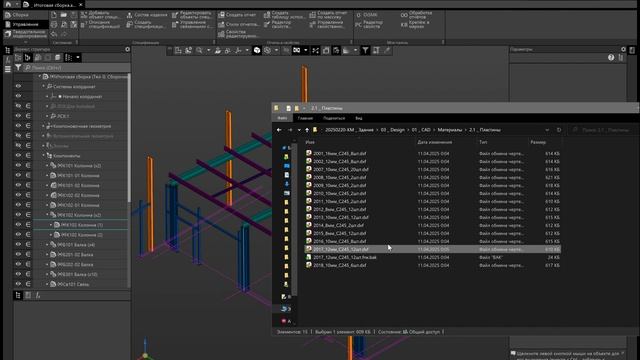The width and height of the screenshot is (640, 360).
Task: Click the help question-mark icon in Параметры panel
Action: click(611, 58)
